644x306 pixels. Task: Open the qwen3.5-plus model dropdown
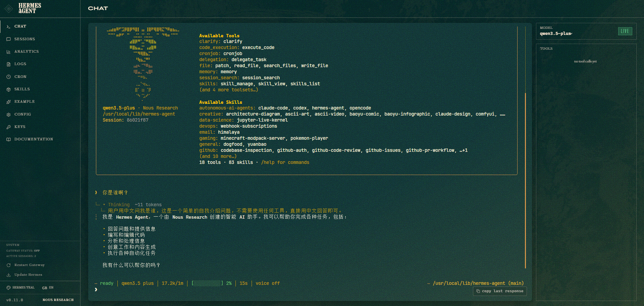point(556,34)
